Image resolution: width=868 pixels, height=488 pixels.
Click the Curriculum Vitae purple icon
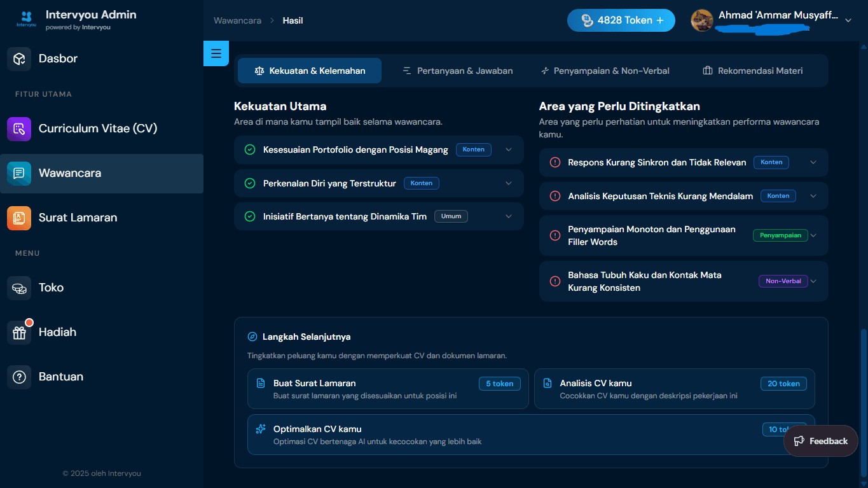[19, 129]
